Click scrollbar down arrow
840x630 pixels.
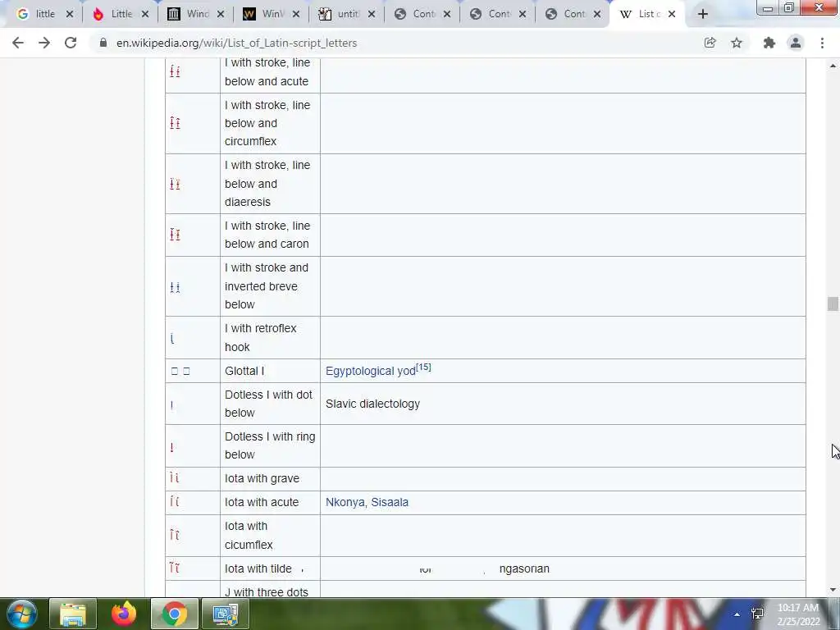pyautogui.click(x=833, y=590)
